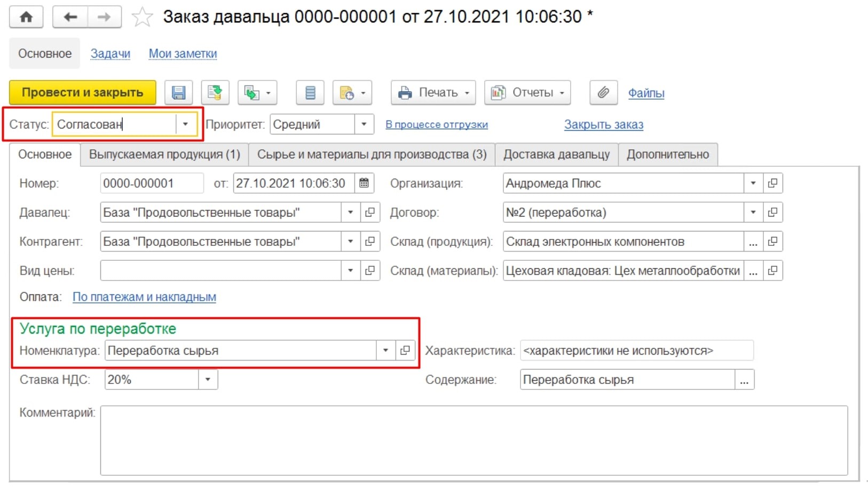Viewport: 868px width, 488px height.
Task: Navigate forward with right arrow
Action: (104, 17)
